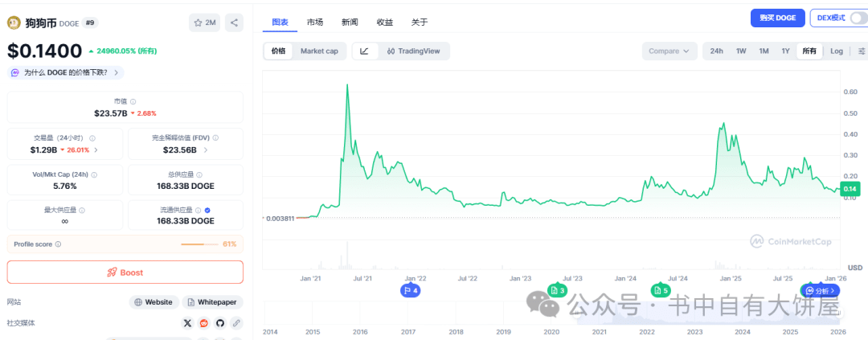Click the max supply info icon
This screenshot has width=868, height=340.
[x=82, y=211]
